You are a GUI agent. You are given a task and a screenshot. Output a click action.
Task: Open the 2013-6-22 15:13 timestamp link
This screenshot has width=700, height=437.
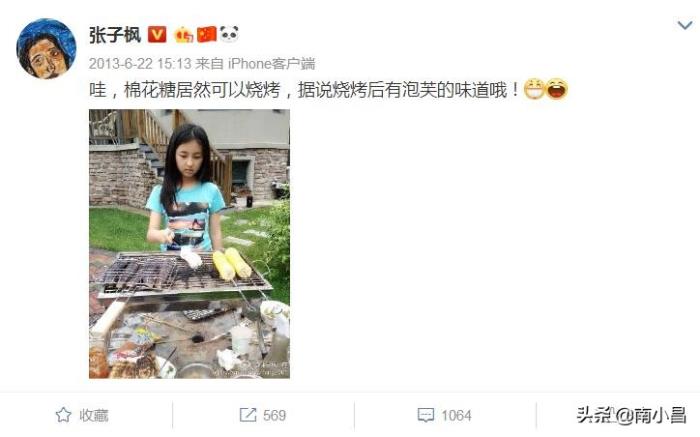tap(140, 64)
